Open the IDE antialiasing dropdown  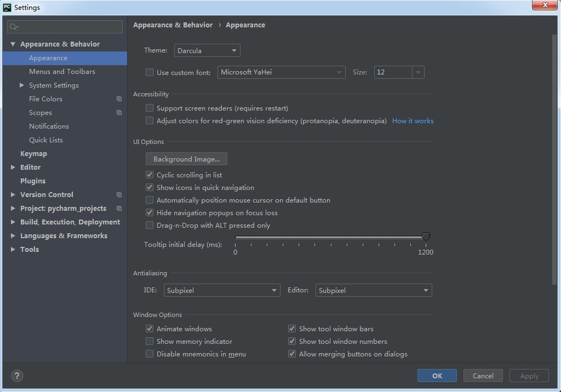pos(222,290)
